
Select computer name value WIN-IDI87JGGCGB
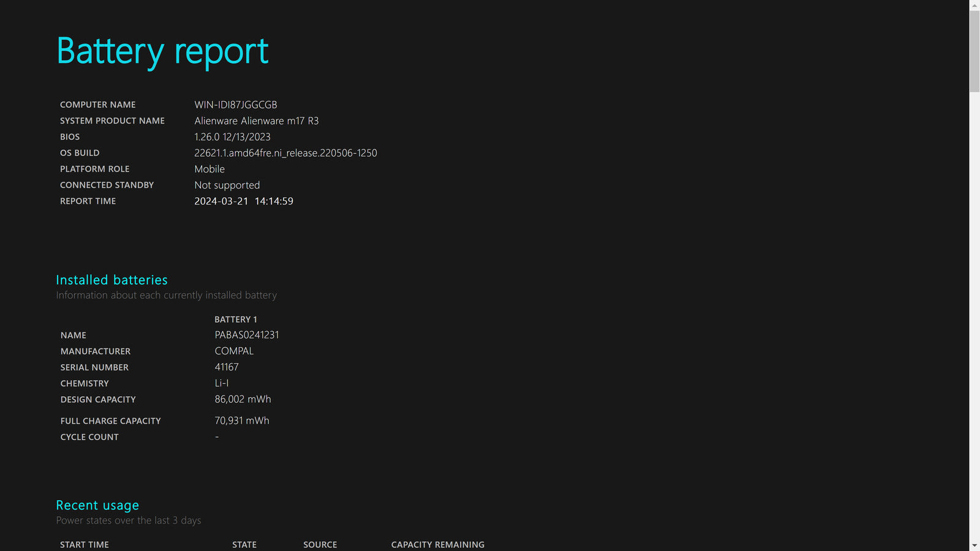[x=236, y=105]
